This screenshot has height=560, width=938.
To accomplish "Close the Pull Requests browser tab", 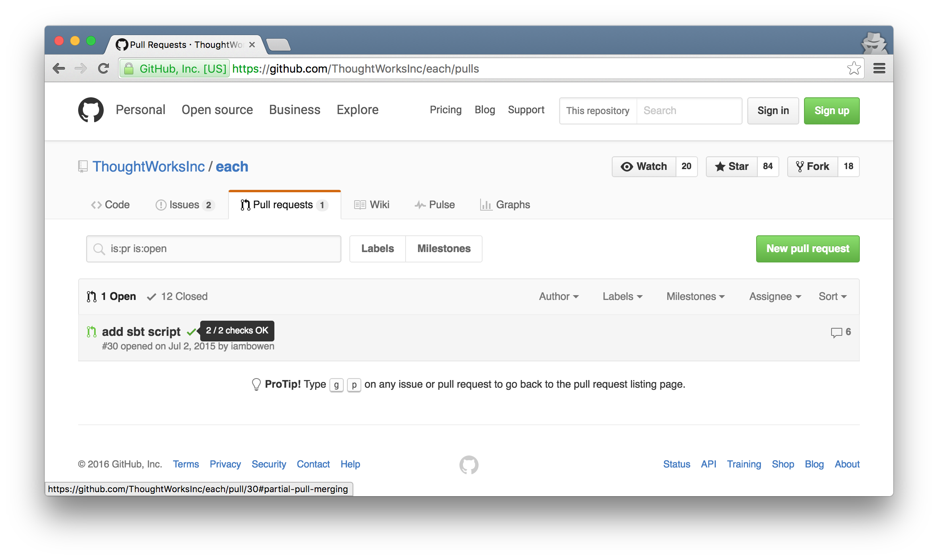I will (x=252, y=45).
